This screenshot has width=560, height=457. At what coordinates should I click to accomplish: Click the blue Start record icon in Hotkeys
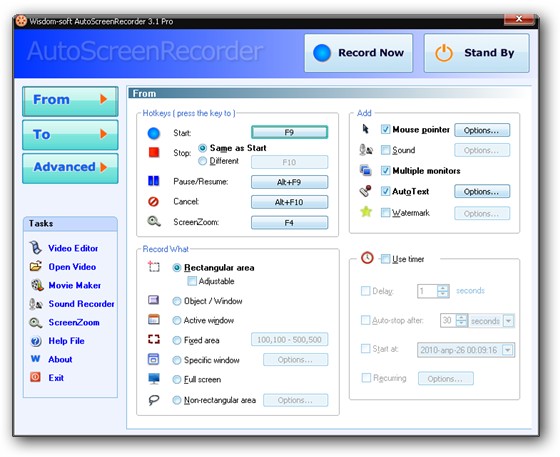tap(154, 133)
